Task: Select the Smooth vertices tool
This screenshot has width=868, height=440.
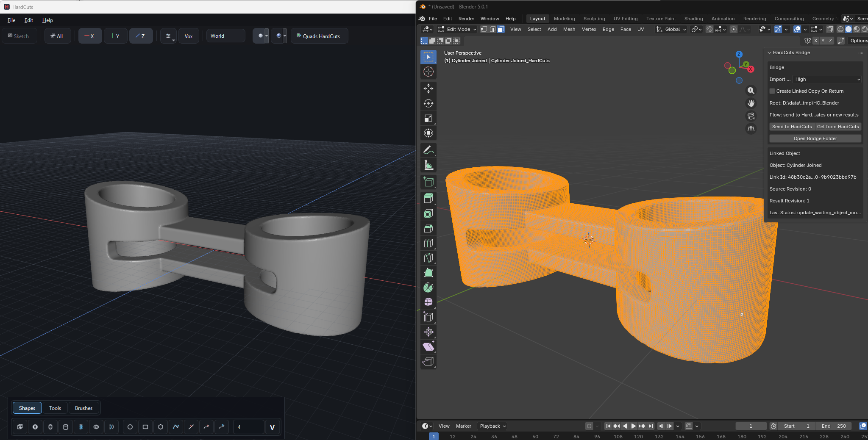Action: (x=428, y=302)
